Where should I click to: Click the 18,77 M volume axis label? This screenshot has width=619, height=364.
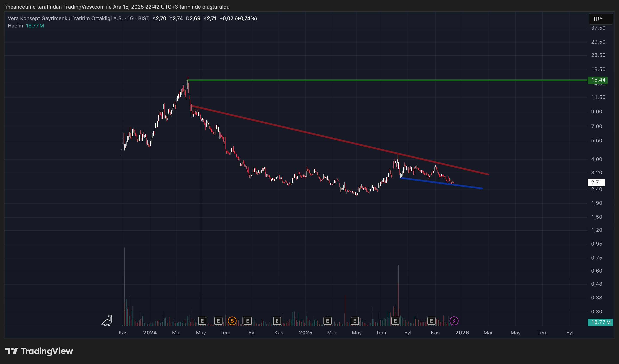(600, 322)
